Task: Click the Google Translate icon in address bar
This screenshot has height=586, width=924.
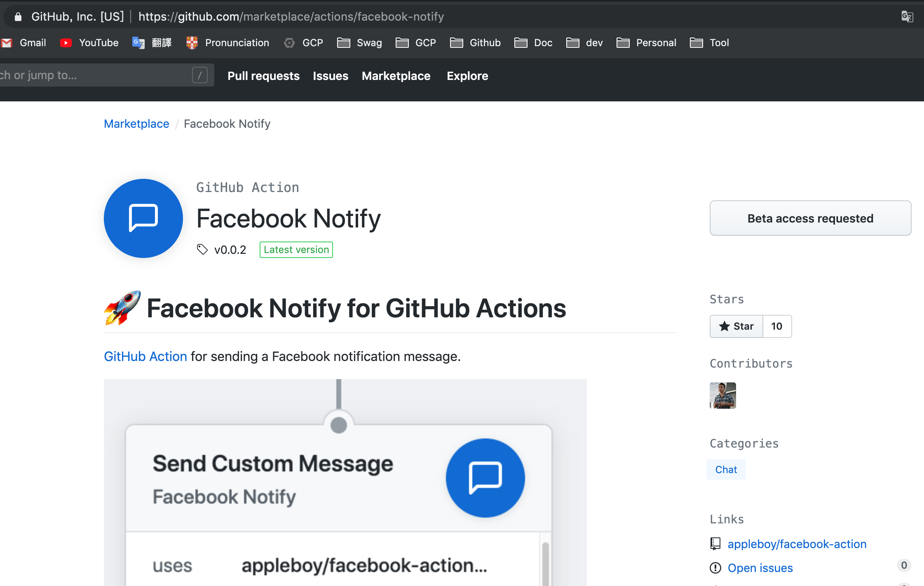Action: tap(907, 16)
